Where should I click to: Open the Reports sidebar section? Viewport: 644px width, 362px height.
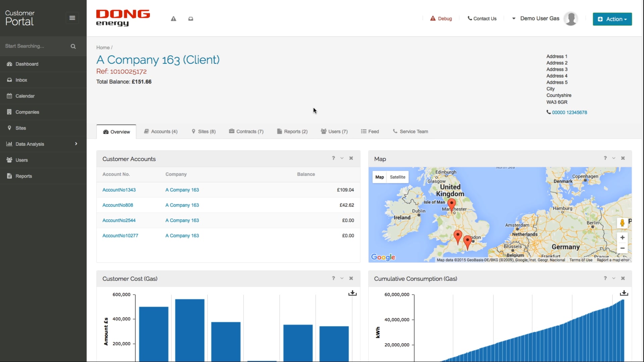[x=23, y=176]
